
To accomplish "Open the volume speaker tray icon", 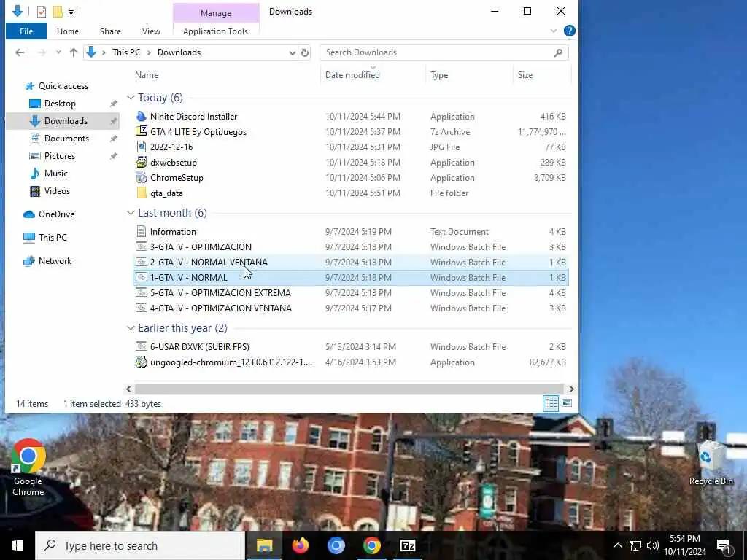I will point(653,545).
